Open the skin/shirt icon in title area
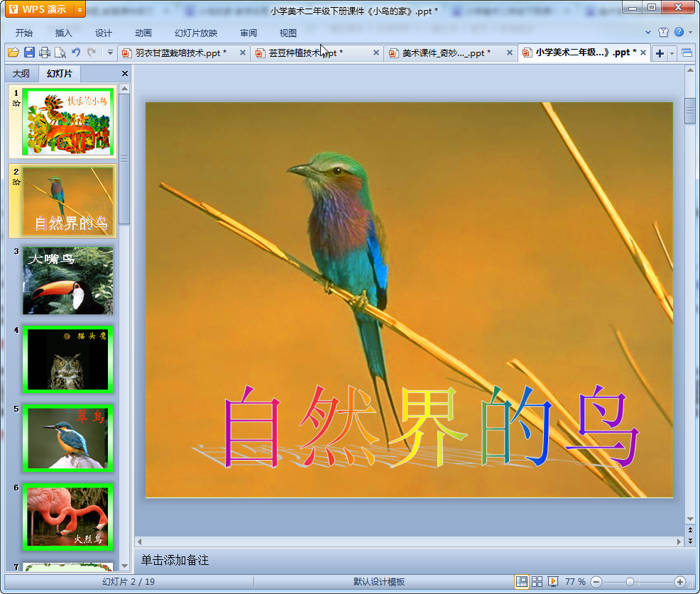 pyautogui.click(x=663, y=32)
